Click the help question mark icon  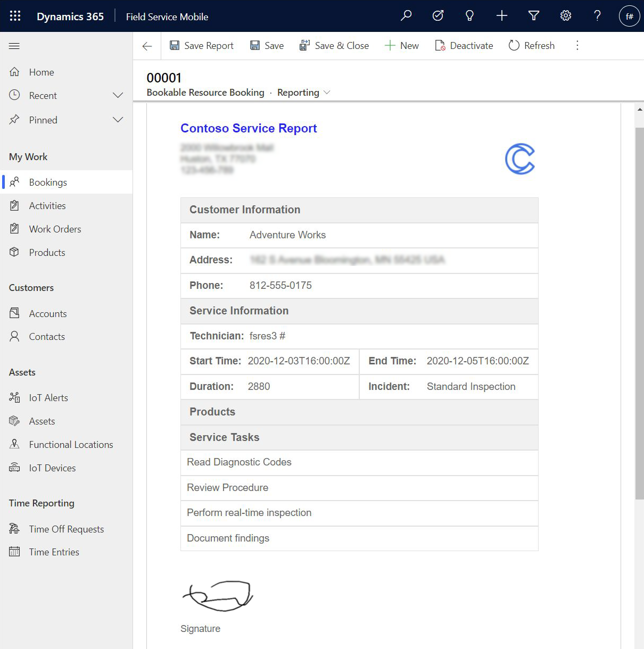pyautogui.click(x=597, y=16)
